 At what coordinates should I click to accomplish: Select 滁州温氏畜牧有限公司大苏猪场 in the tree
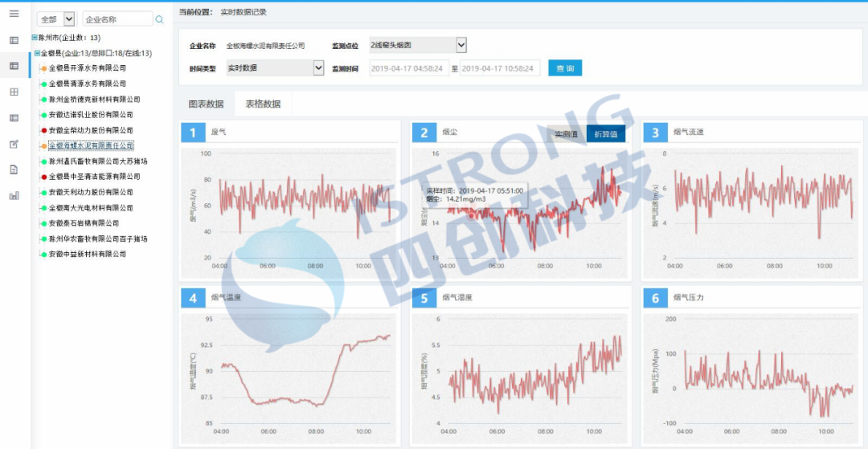pyautogui.click(x=98, y=161)
